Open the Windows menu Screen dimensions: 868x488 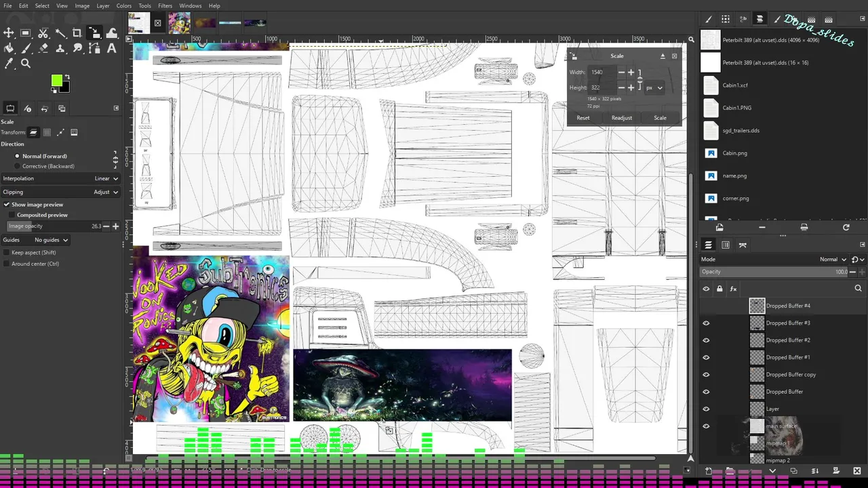coord(191,5)
